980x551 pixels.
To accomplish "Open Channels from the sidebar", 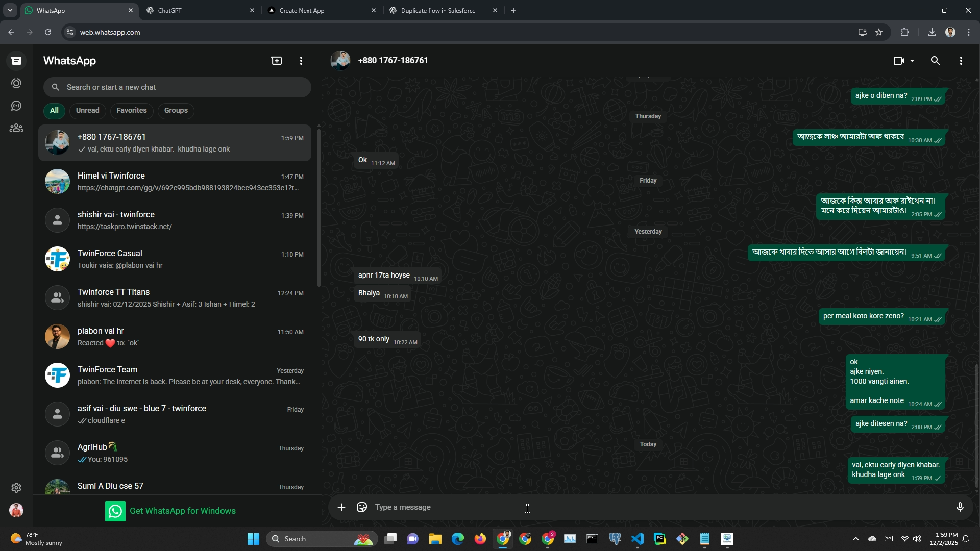I will click(16, 106).
